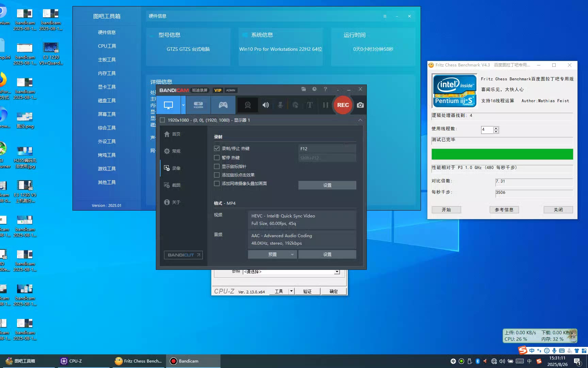Enable 添加鼠标点击效果 checkbox
The image size is (588, 368).
pos(217,175)
